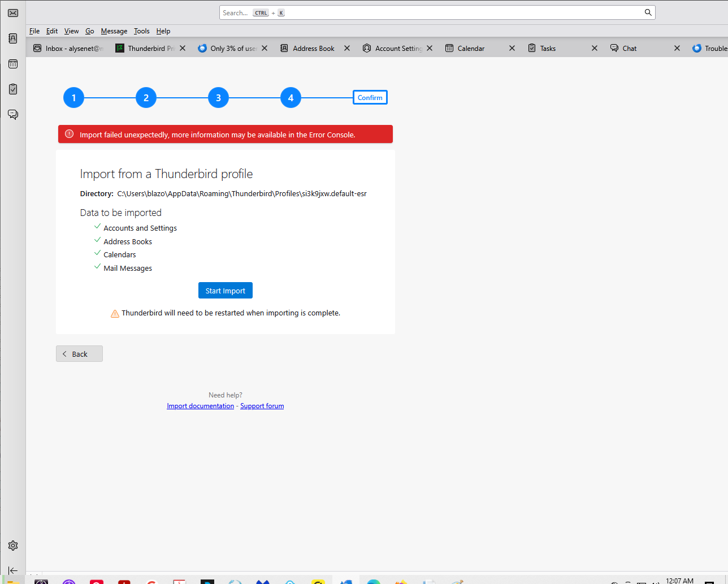
Task: Close the 'Only 3% of users' tab
Action: [265, 49]
